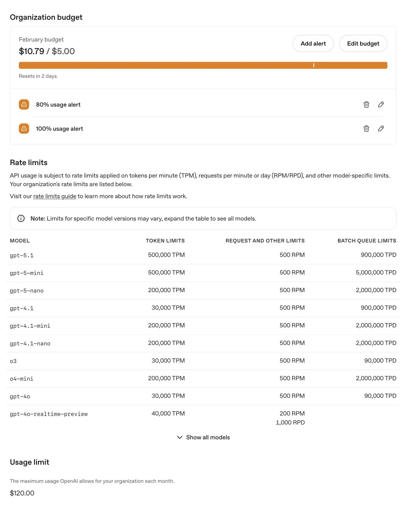
Task: Click the Organization budget heading
Action: [46, 17]
